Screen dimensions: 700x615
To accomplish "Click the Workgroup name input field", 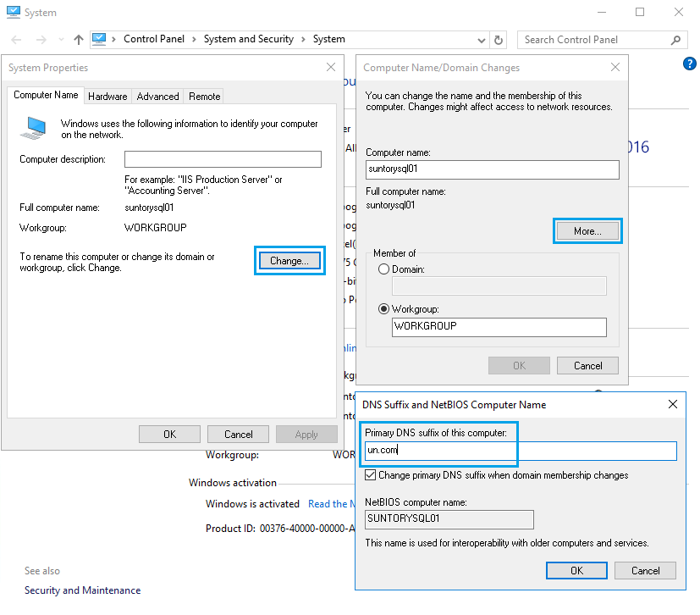I will pos(499,327).
